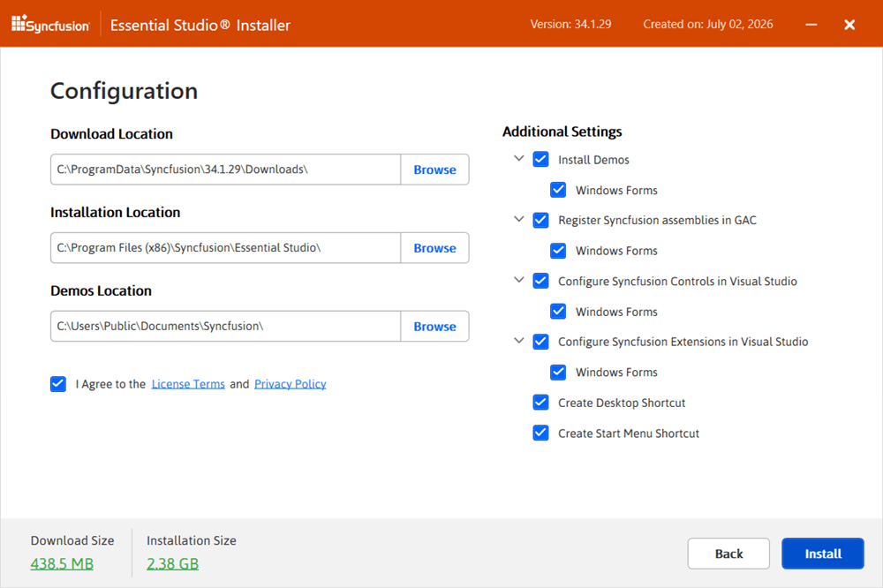Start installation with Install button
This screenshot has width=883, height=588.
pyautogui.click(x=823, y=554)
